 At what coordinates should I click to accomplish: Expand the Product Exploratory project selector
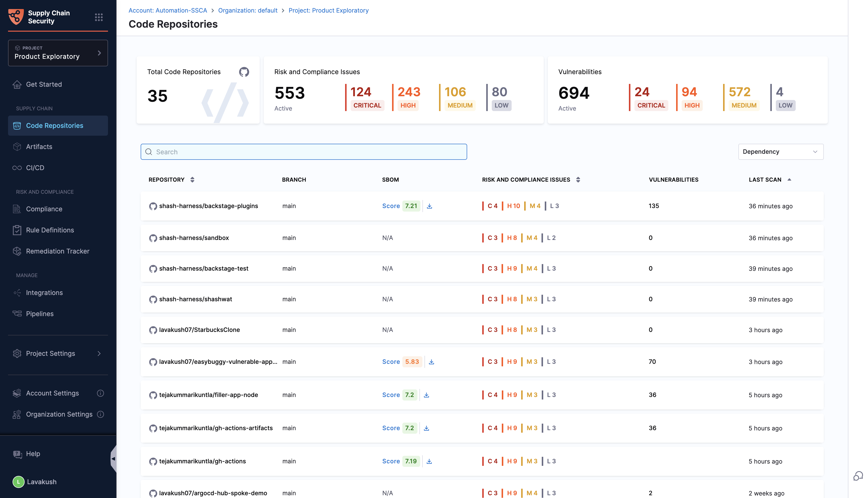58,53
